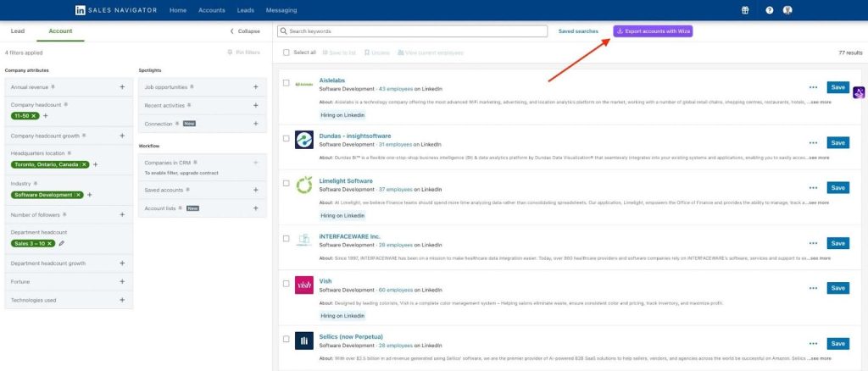Click the Aislelabs company logo
Screen dimensions: 868x371
[x=304, y=85]
